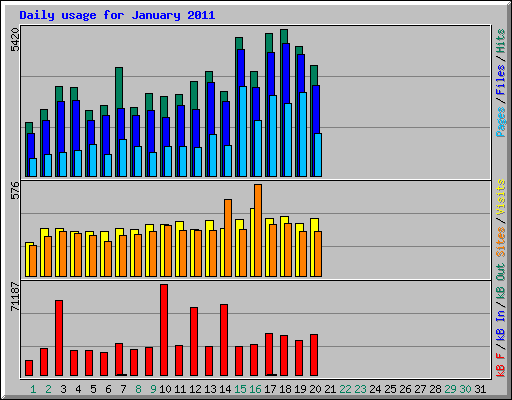Click day 12 on the x-axis

pyautogui.click(x=195, y=389)
